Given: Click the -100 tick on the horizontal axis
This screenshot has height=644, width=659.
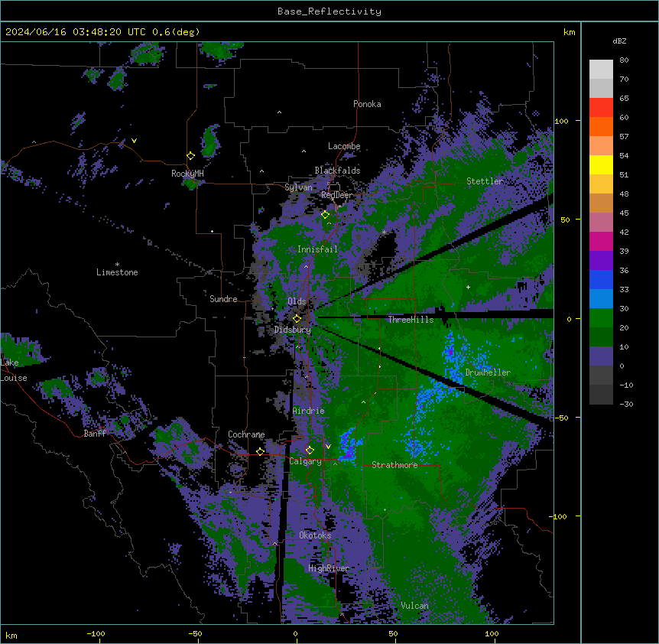Looking at the screenshot, I should click(96, 633).
